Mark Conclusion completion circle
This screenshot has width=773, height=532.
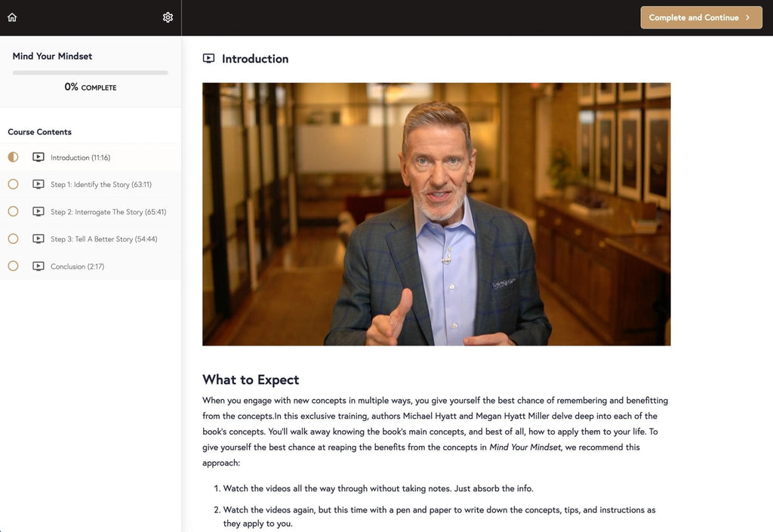pos(13,266)
